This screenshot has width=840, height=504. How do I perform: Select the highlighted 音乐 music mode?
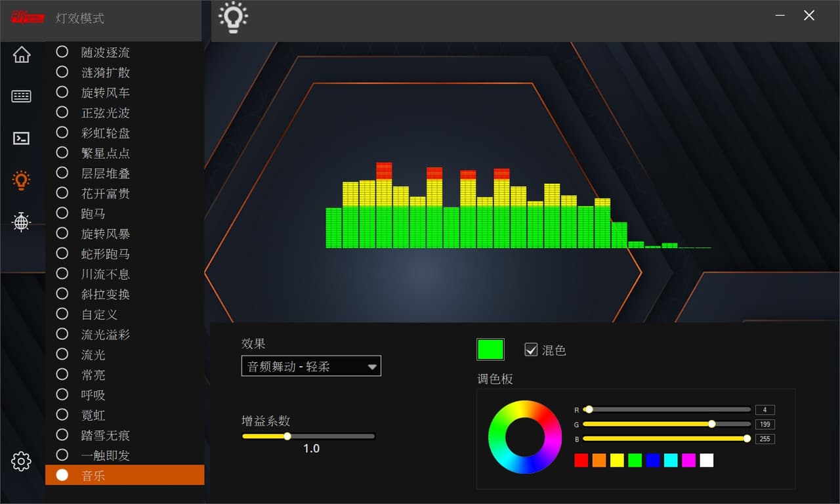point(125,475)
